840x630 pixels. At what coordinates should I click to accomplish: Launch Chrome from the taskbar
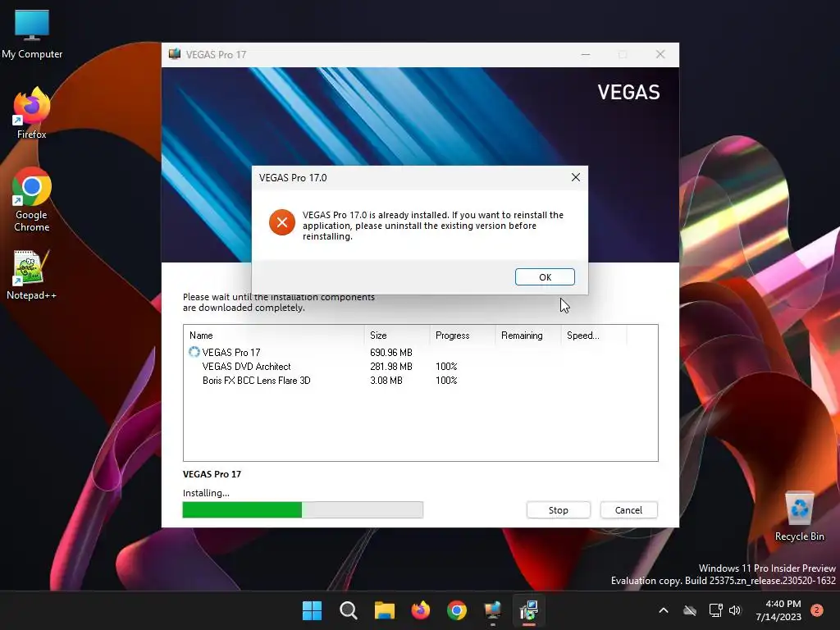(457, 610)
